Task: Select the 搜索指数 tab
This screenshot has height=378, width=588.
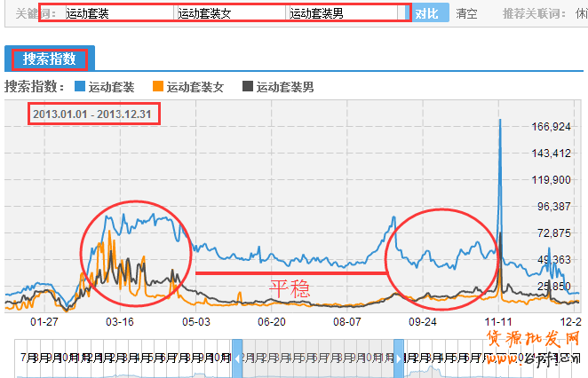Action: [x=50, y=59]
